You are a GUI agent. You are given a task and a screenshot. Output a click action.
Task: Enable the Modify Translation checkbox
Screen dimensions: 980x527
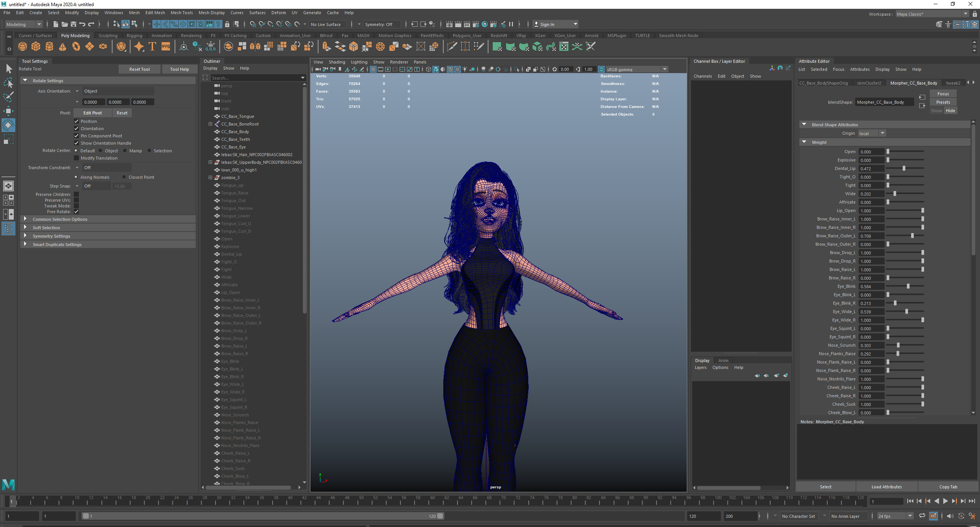pos(76,158)
